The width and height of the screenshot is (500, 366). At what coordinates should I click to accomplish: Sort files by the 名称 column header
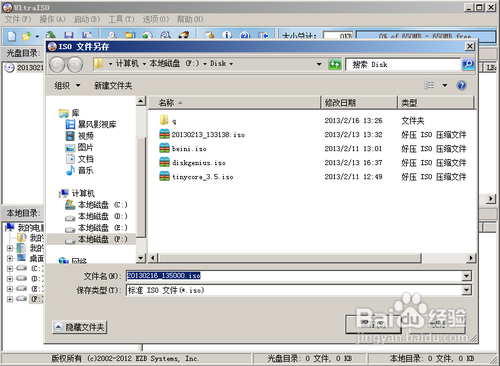pyautogui.click(x=234, y=103)
